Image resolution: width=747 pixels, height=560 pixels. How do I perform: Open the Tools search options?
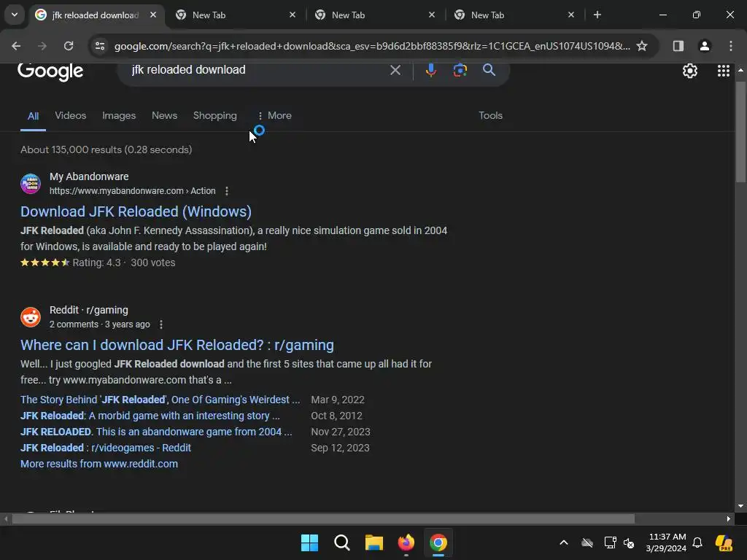click(490, 116)
